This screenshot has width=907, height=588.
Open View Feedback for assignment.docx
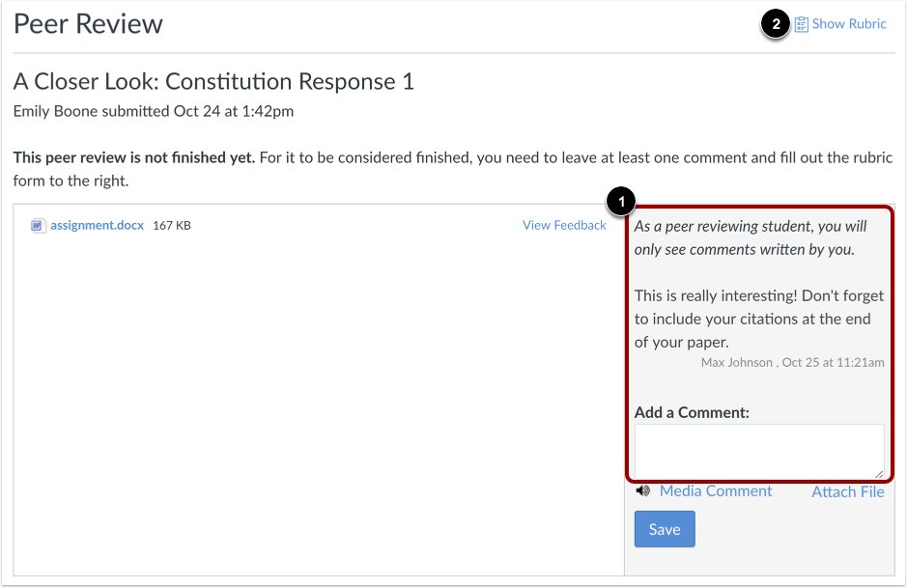tap(564, 225)
